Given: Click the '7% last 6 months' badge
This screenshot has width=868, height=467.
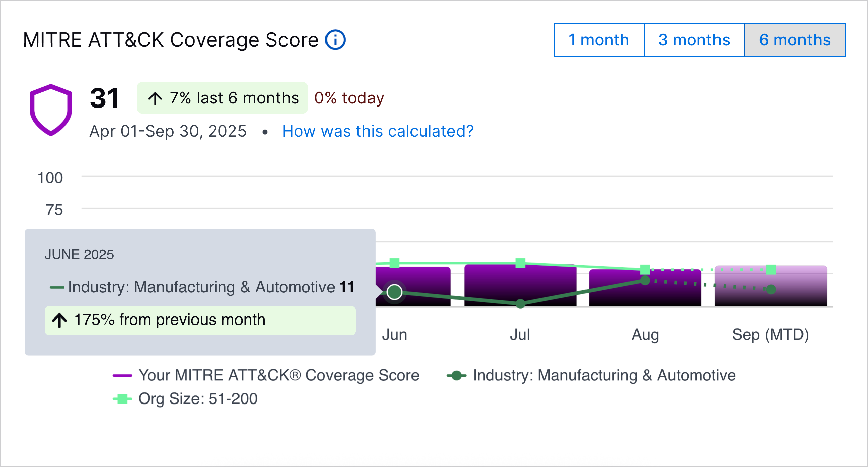Looking at the screenshot, I should tap(222, 98).
